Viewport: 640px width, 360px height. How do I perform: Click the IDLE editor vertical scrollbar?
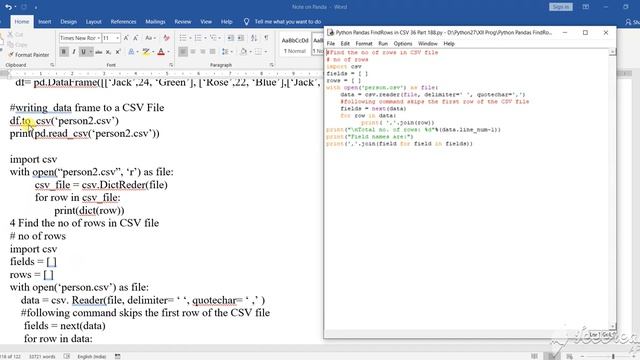[x=612, y=189]
